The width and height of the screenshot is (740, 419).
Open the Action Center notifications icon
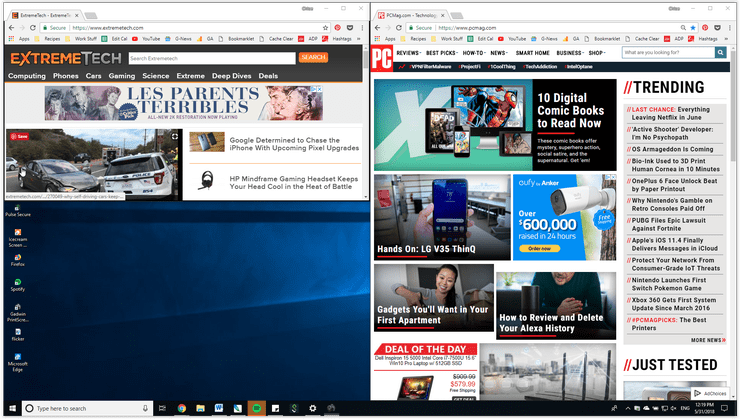coord(724,408)
